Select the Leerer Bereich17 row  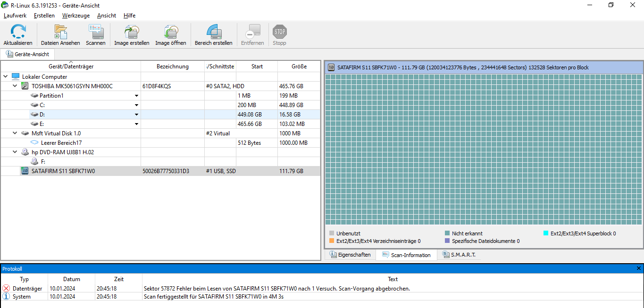[160, 142]
